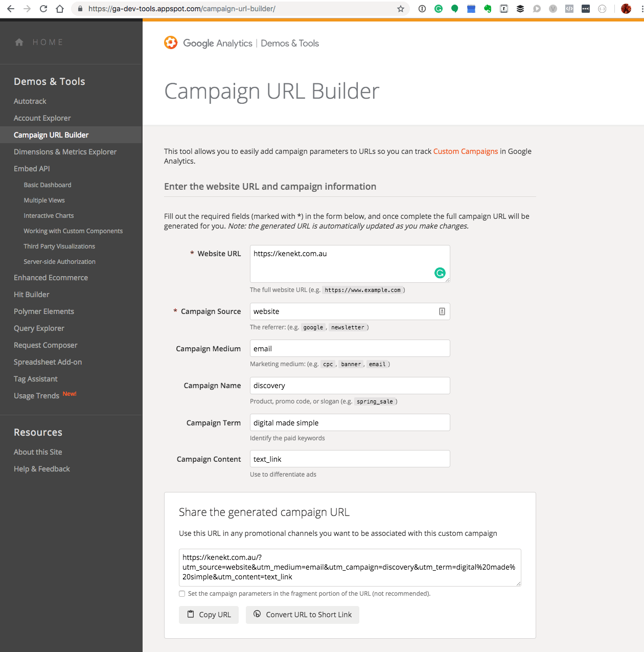Click the Campaign Medium input field
Viewport: 644px width, 652px height.
(350, 348)
